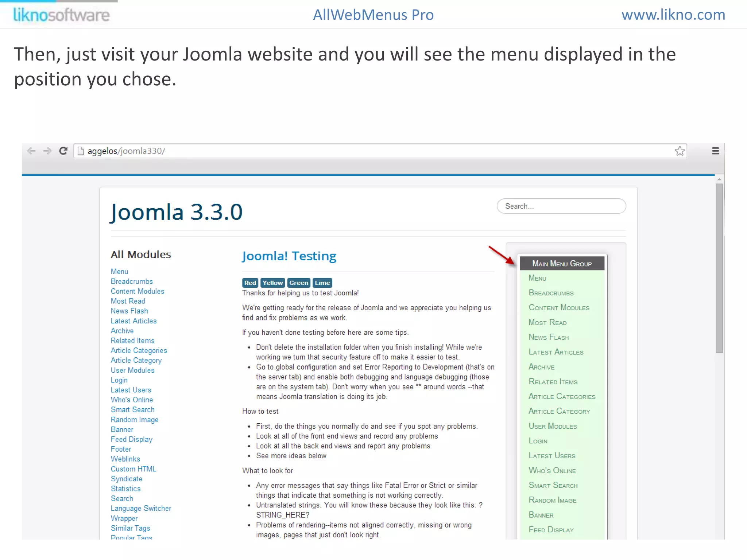Open Content Modules in left list

138,291
